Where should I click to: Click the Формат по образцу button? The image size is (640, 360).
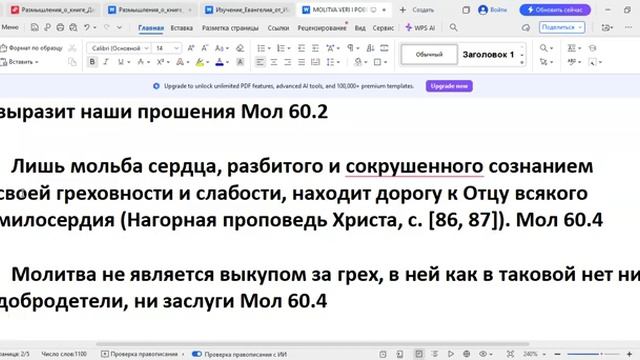[x=32, y=48]
